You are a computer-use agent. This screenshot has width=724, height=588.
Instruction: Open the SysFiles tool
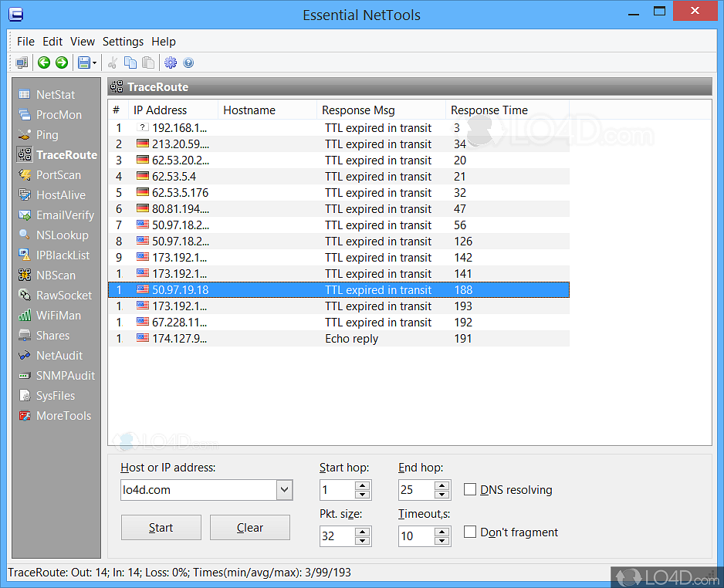[x=46, y=396]
